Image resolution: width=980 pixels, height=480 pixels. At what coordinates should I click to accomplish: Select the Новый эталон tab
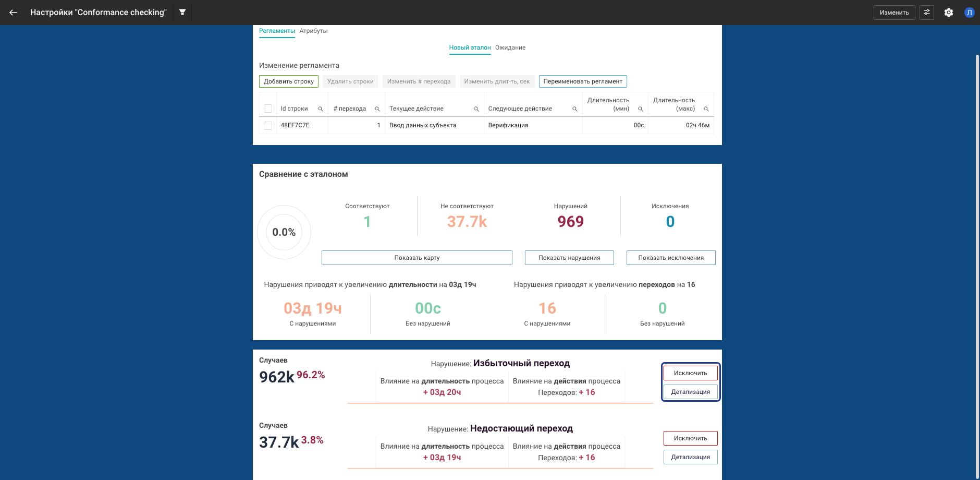coord(470,47)
